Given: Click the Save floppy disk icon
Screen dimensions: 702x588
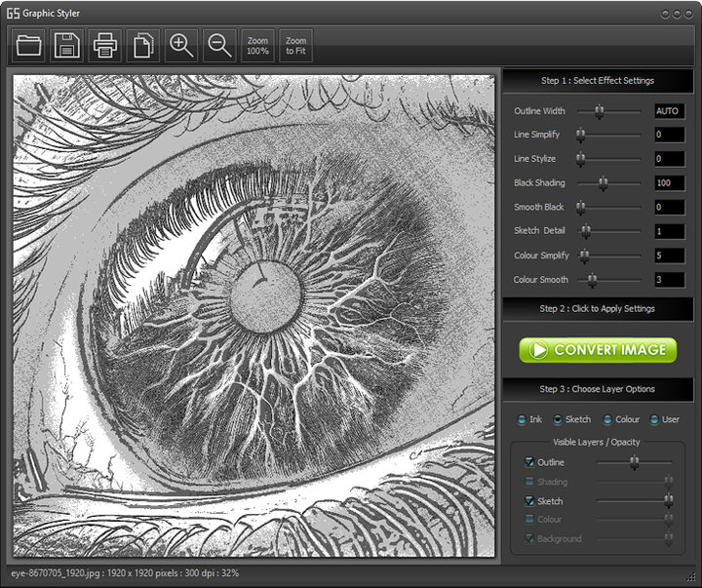Looking at the screenshot, I should coord(67,45).
